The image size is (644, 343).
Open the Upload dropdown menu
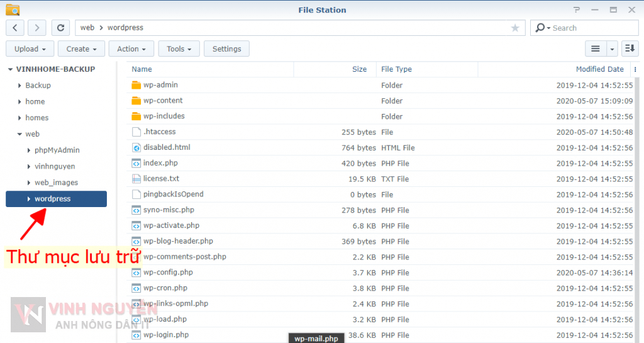(30, 49)
